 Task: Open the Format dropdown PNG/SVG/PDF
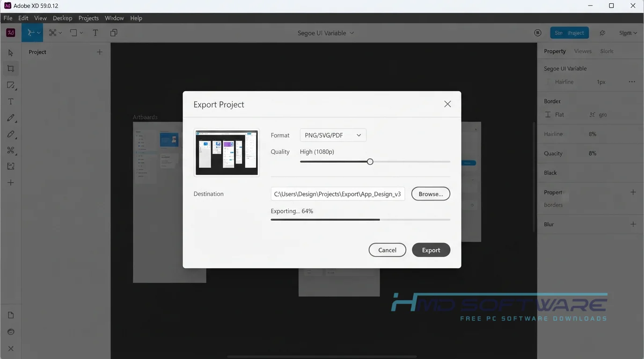coord(333,135)
